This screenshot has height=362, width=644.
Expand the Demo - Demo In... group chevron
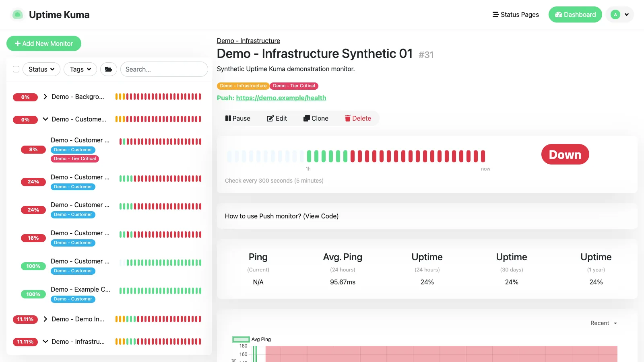[45, 319]
